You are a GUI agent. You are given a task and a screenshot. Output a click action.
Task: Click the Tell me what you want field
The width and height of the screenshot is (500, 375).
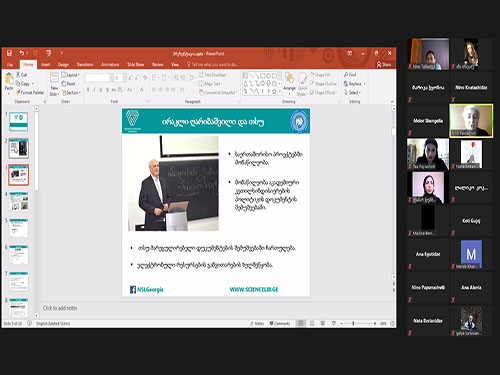pyautogui.click(x=212, y=65)
